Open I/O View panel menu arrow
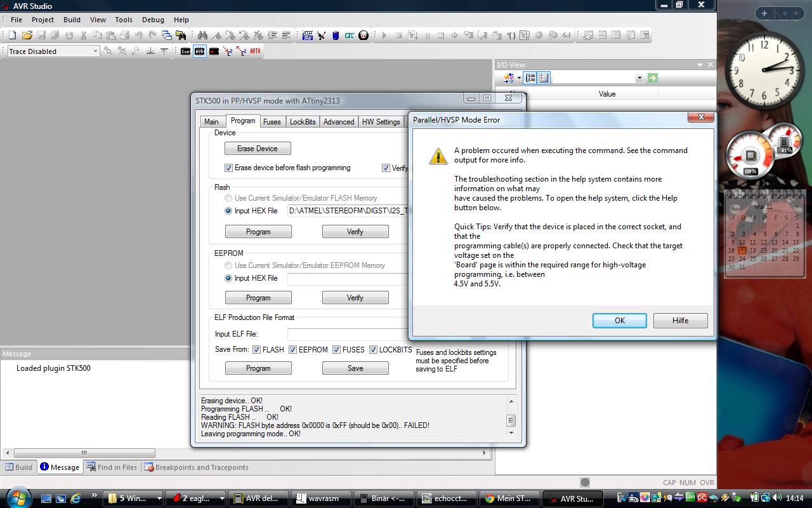This screenshot has height=508, width=812. coord(700,64)
